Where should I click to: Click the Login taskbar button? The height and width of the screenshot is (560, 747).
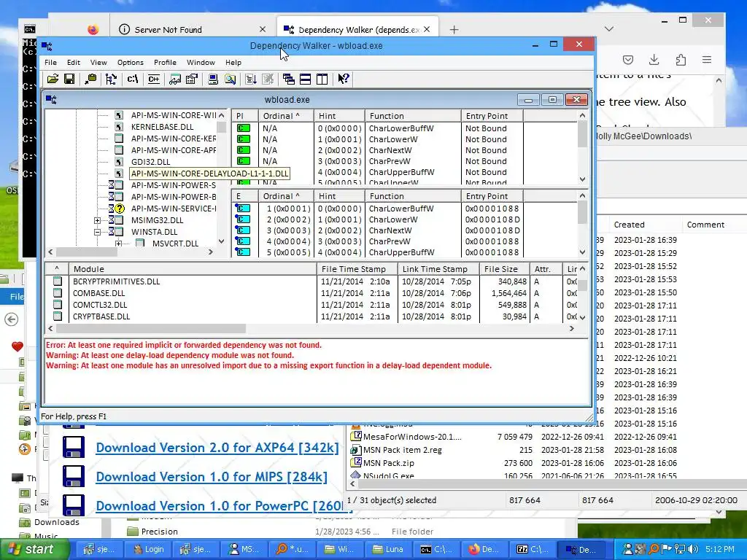coord(147,550)
